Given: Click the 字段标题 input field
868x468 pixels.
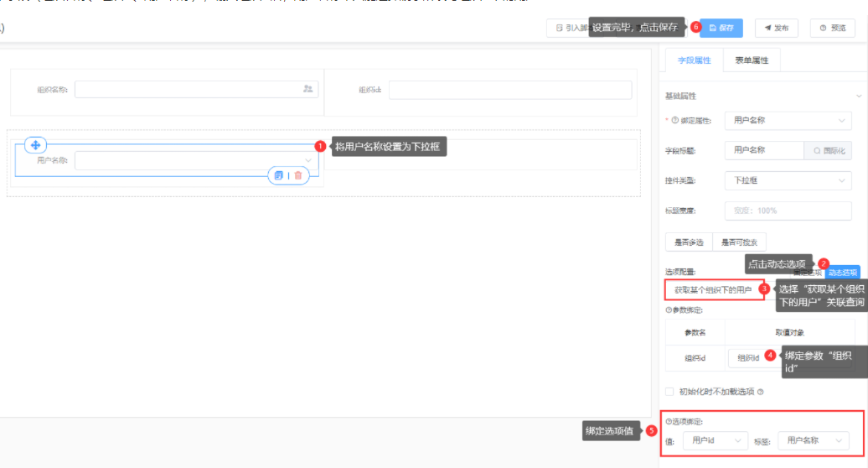Looking at the screenshot, I should (x=764, y=150).
